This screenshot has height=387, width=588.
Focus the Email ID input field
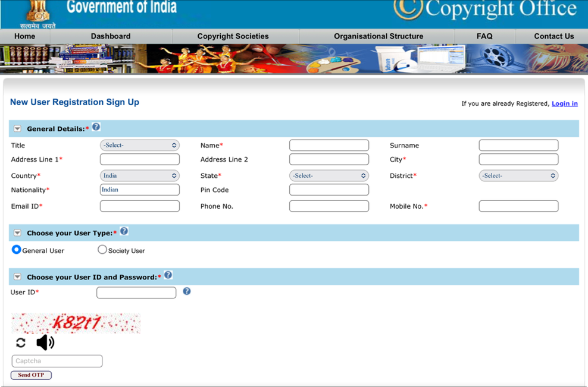tap(139, 206)
